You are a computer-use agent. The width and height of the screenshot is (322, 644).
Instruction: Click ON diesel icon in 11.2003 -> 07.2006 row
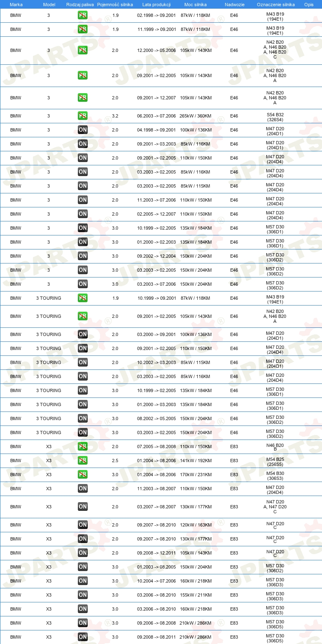pyautogui.click(x=83, y=200)
